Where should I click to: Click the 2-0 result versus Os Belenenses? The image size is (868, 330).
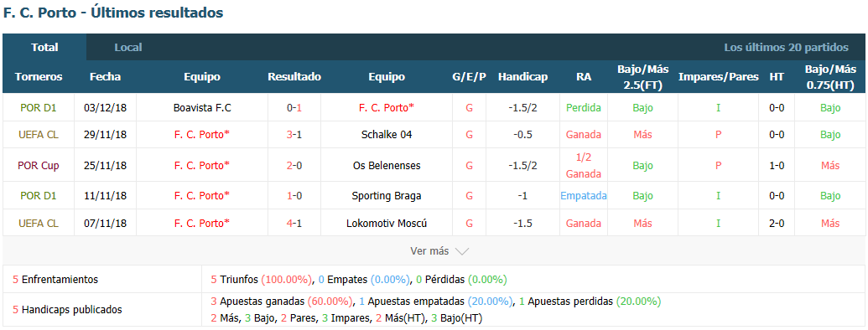[294, 165]
